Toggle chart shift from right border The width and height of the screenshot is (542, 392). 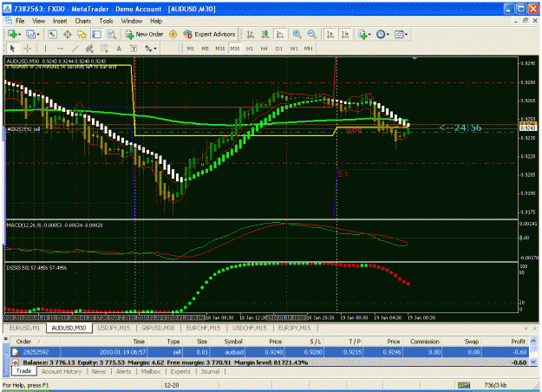(x=345, y=34)
